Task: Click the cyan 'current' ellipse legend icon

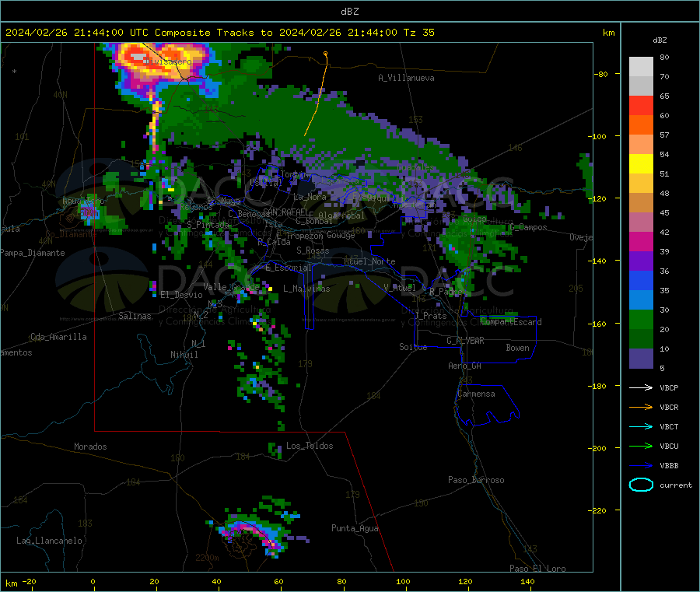Action: point(641,485)
